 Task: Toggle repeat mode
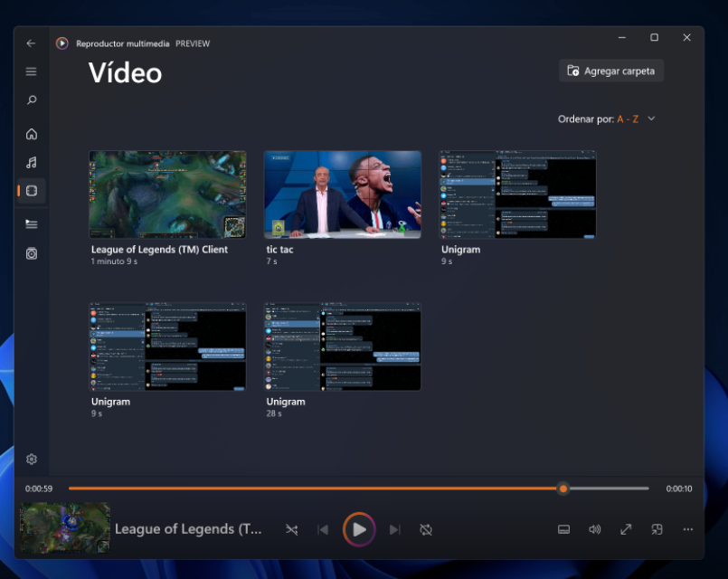pyautogui.click(x=426, y=529)
